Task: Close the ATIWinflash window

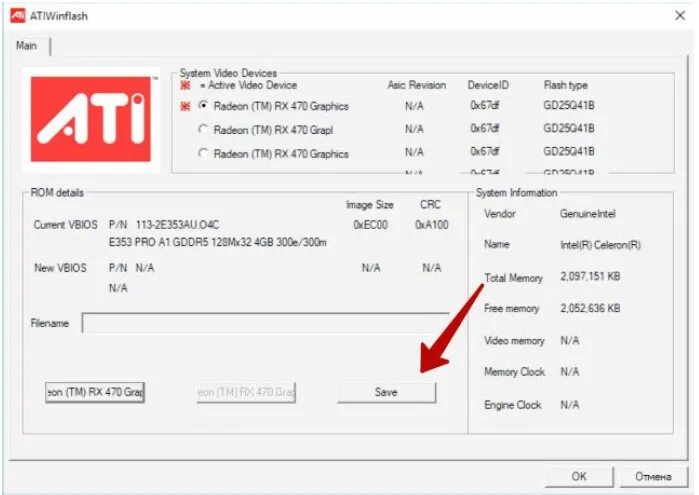Action: [680, 16]
